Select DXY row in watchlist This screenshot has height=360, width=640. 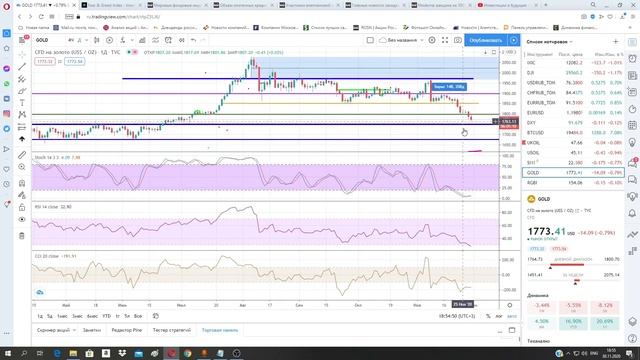click(x=573, y=122)
